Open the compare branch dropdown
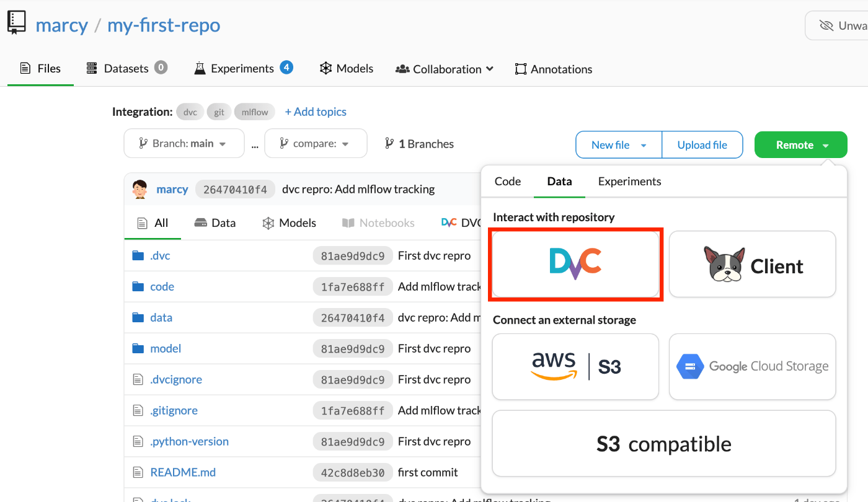This screenshot has width=868, height=502. pyautogui.click(x=316, y=144)
